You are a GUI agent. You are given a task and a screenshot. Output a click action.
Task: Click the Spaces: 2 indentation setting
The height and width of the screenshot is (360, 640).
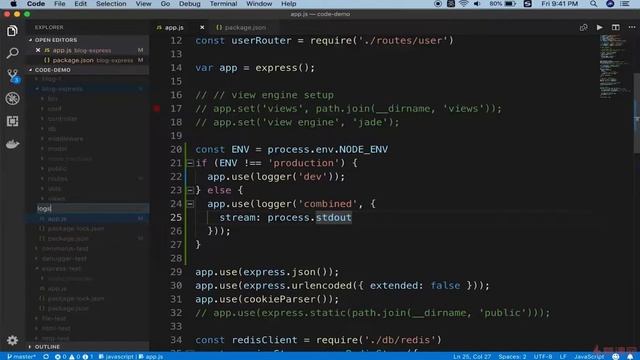coord(512,356)
